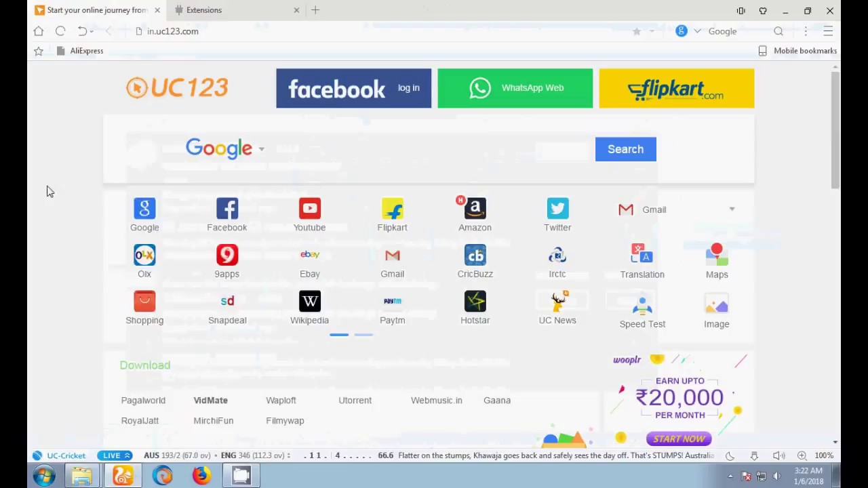
Task: Click the page vertical scrollbar
Action: (x=835, y=129)
